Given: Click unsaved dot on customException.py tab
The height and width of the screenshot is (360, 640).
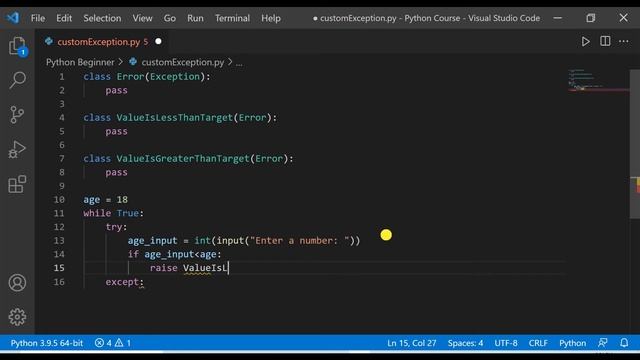Looking at the screenshot, I should pos(158,41).
